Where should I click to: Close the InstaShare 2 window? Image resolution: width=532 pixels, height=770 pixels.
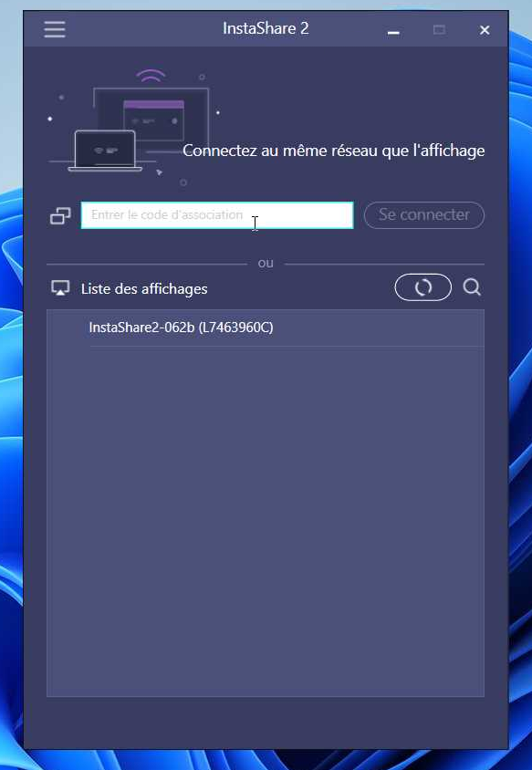point(485,30)
